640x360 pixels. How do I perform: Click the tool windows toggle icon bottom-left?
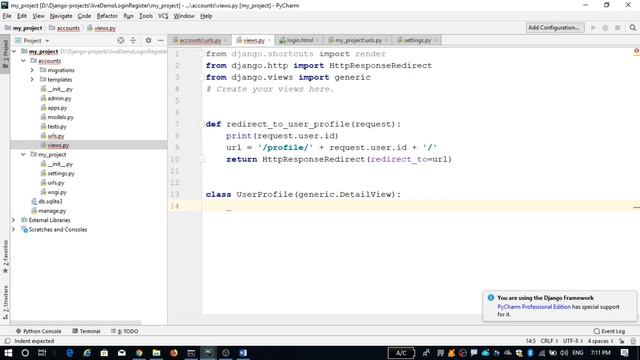(7, 341)
